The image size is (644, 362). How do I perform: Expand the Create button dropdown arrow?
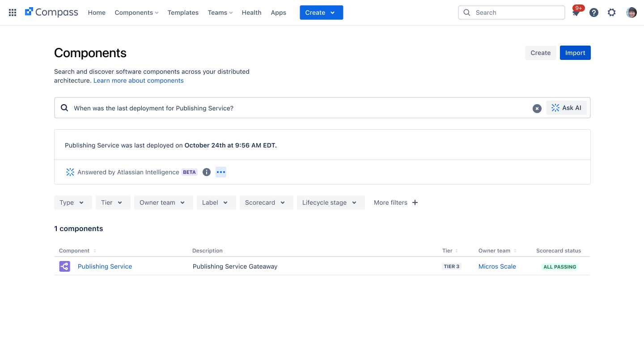[x=331, y=13]
